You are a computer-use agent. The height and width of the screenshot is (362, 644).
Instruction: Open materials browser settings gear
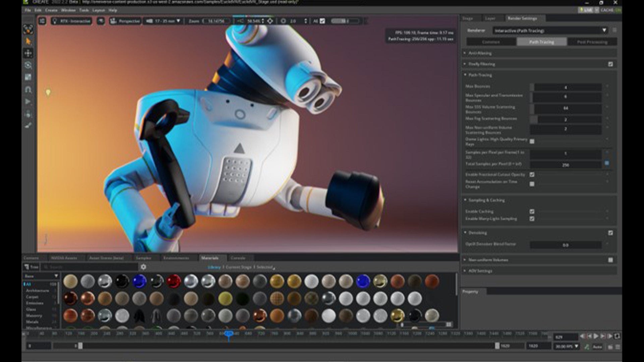143,267
